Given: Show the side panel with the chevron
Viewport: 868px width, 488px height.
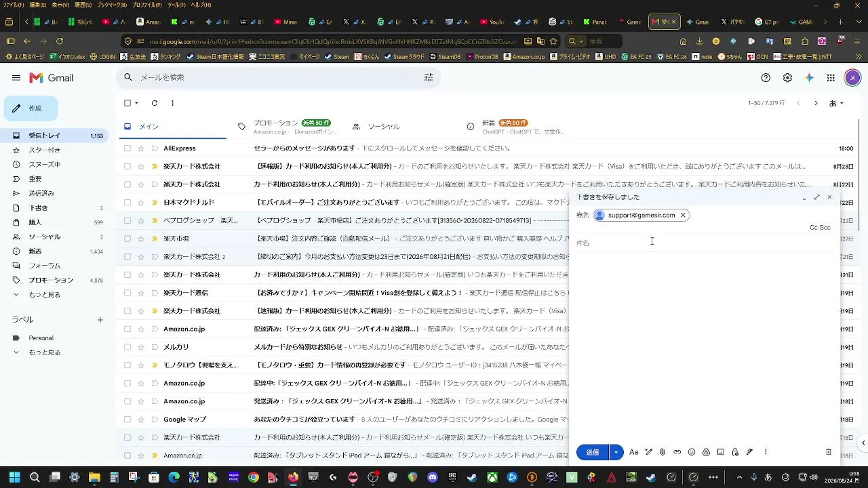Looking at the screenshot, I should (863, 443).
